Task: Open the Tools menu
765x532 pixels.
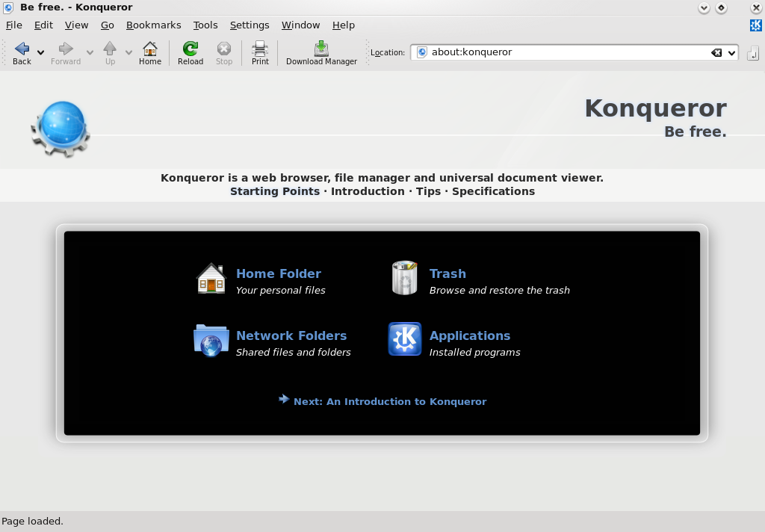Action: [205, 25]
